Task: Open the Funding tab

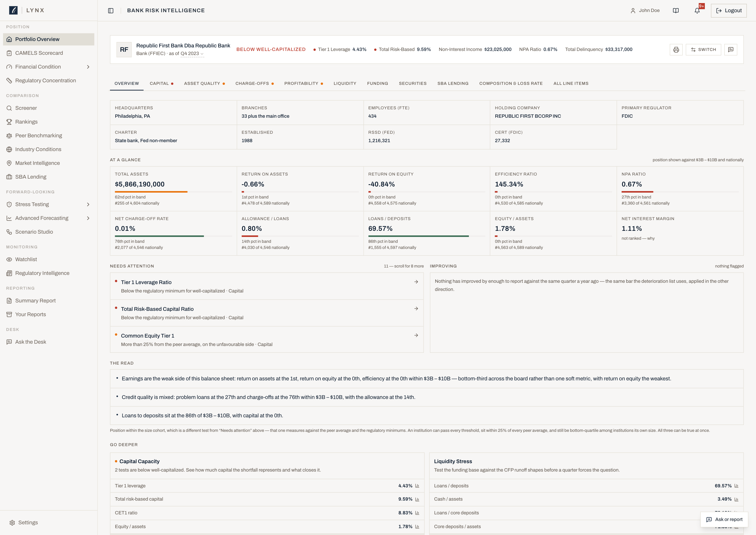Action: [377, 83]
